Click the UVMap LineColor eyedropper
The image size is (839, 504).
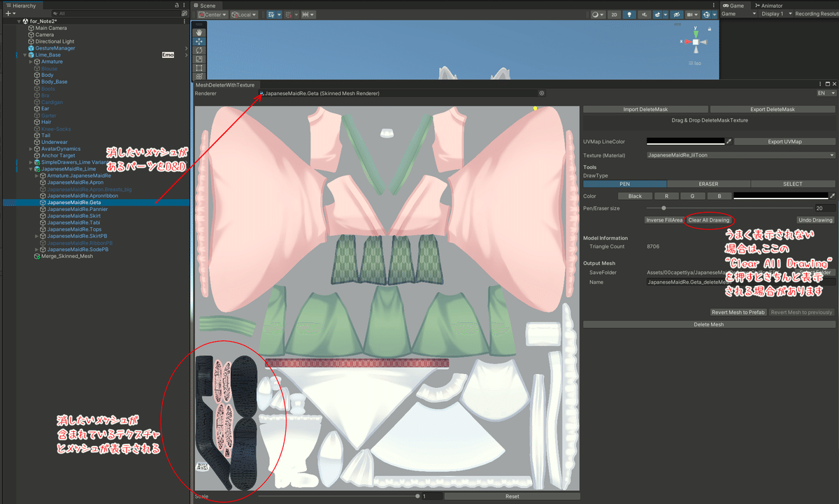click(729, 141)
